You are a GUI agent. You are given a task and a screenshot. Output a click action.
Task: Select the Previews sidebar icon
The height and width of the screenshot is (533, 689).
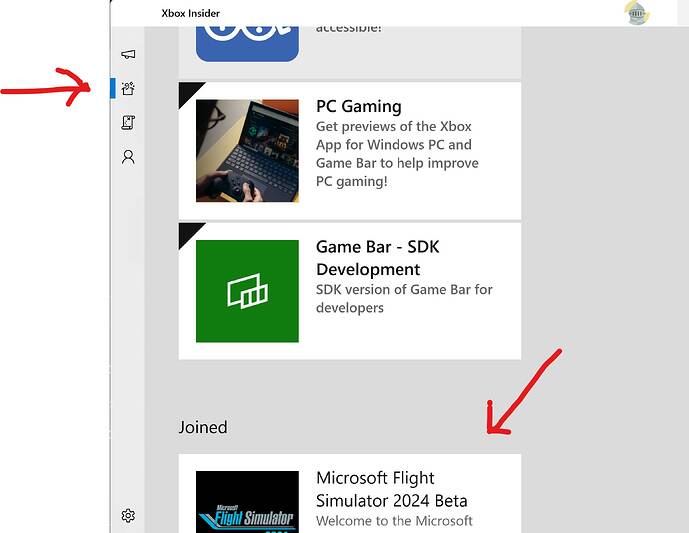coord(128,88)
